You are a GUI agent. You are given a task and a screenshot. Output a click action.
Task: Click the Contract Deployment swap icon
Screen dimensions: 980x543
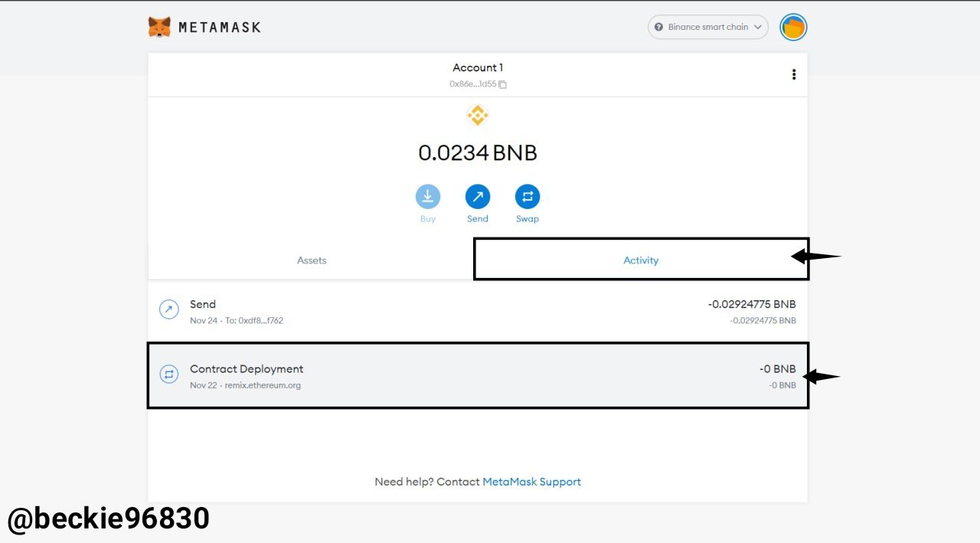tap(168, 374)
